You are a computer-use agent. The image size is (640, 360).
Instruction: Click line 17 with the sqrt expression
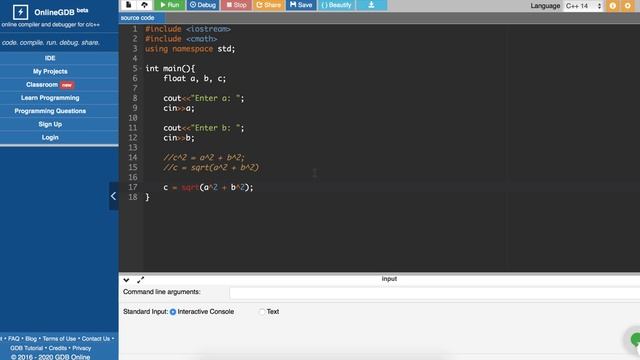208,187
